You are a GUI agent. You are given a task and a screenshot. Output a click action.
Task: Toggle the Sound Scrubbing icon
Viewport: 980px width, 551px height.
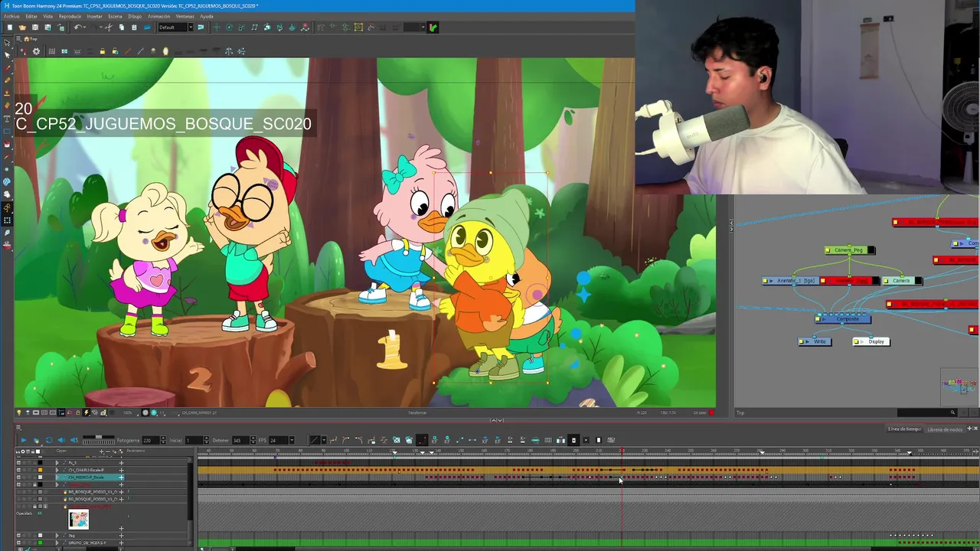(74, 440)
